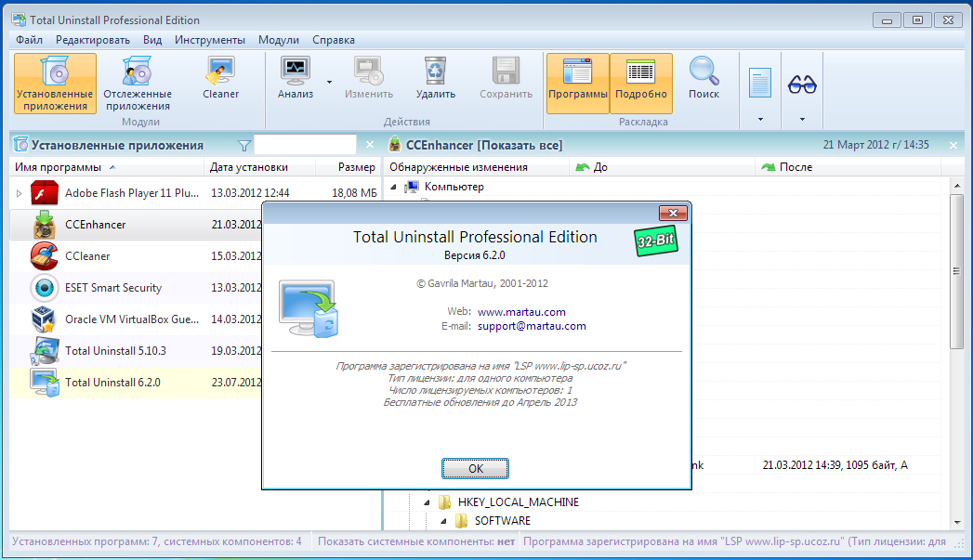
Task: Click the HKEY_LOCAL_MACHINE folder icon
Action: (x=444, y=501)
